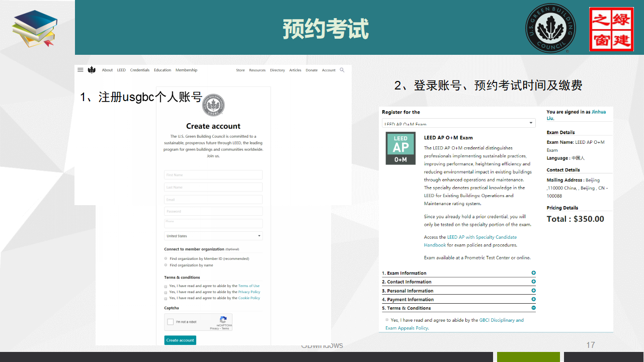
Task: Click the Total : $350.00 text
Action: coord(576,219)
